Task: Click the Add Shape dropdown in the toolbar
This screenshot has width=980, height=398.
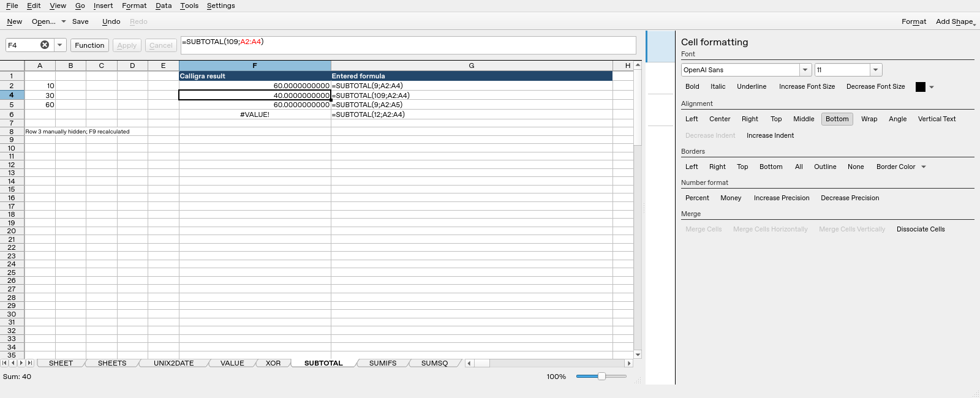Action: click(x=956, y=21)
